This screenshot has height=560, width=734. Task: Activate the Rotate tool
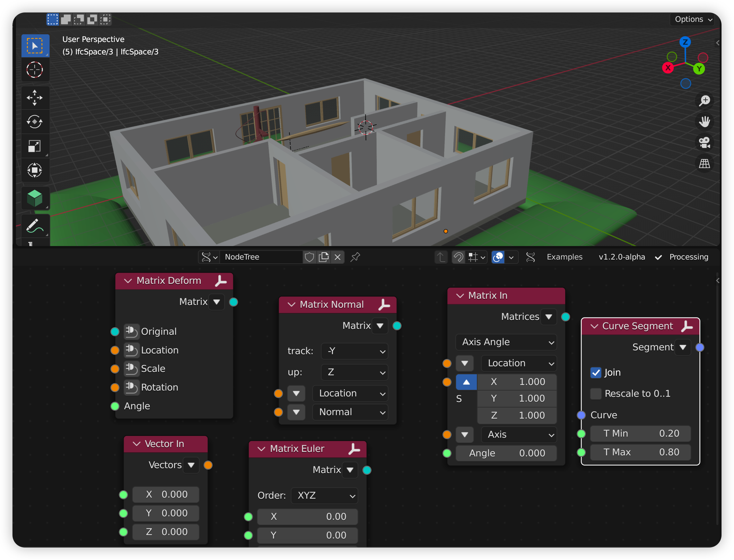(35, 122)
